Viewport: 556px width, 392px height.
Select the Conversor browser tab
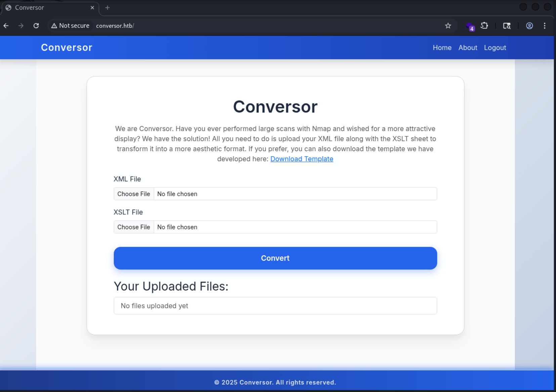[x=50, y=8]
